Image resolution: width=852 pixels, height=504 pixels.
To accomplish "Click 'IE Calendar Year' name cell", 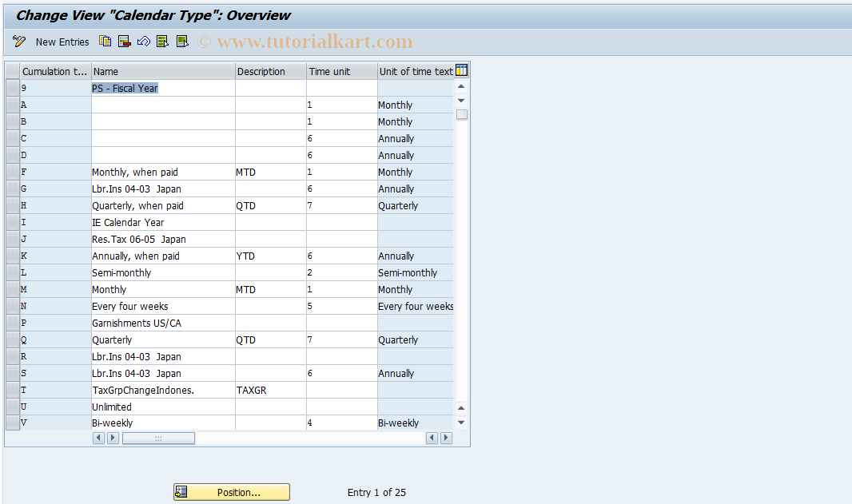I will pos(163,223).
